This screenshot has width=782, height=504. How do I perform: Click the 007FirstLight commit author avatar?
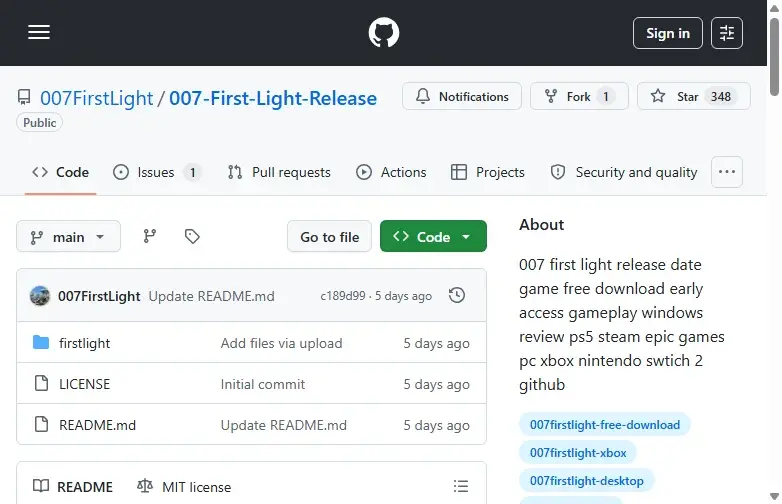click(40, 296)
